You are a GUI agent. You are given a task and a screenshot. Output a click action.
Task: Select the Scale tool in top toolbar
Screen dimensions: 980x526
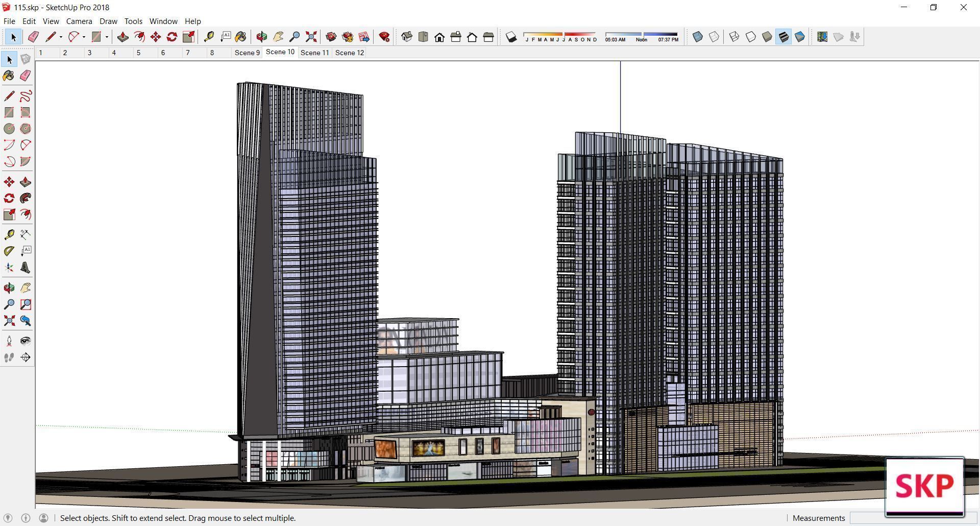[188, 37]
